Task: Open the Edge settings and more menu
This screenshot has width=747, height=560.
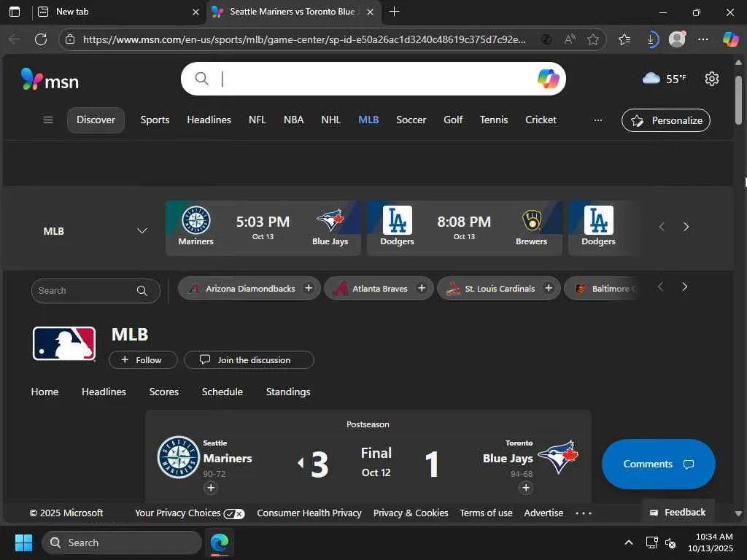Action: [x=703, y=39]
